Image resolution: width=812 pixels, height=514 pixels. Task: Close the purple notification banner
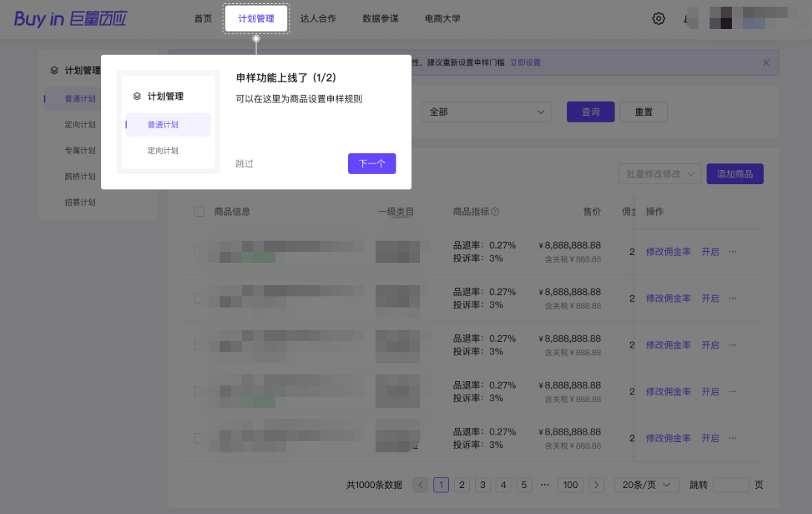(766, 62)
